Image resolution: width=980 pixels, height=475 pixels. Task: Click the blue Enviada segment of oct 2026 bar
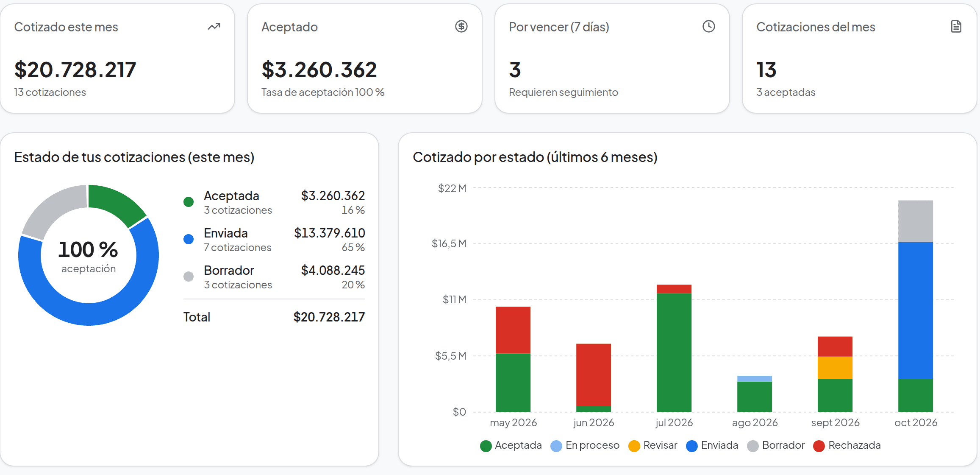pos(916,310)
